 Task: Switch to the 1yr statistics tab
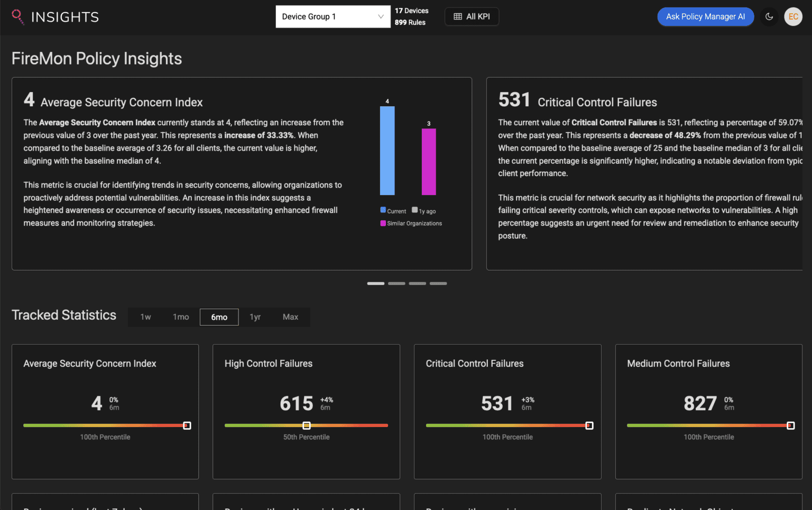tap(255, 317)
